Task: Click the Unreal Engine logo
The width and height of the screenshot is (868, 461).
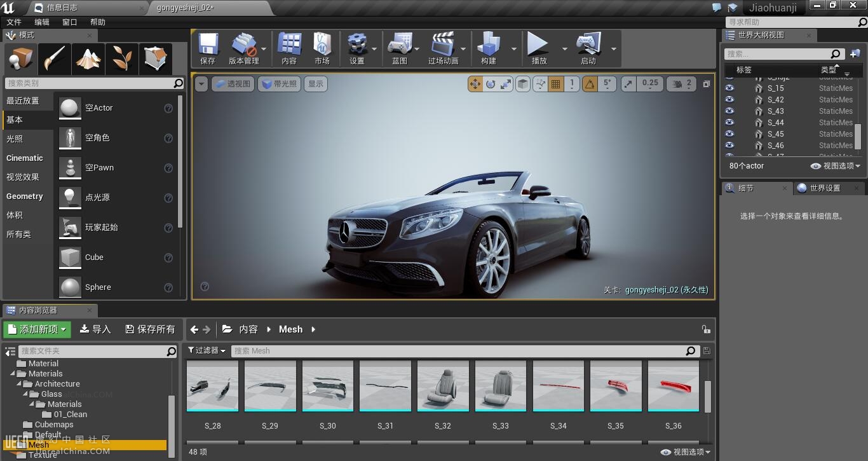Action: [8, 8]
